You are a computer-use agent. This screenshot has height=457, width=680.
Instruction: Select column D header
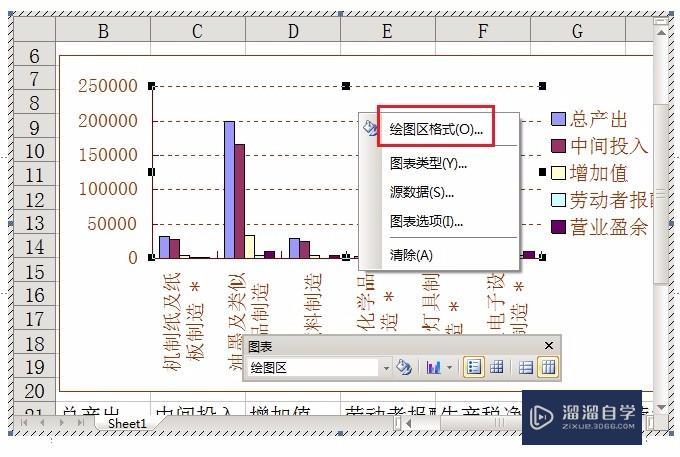click(293, 31)
